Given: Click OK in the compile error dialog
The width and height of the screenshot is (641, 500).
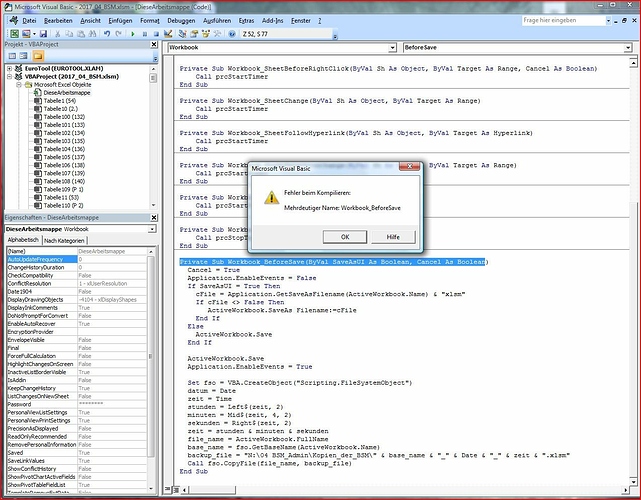Looking at the screenshot, I should click(345, 237).
